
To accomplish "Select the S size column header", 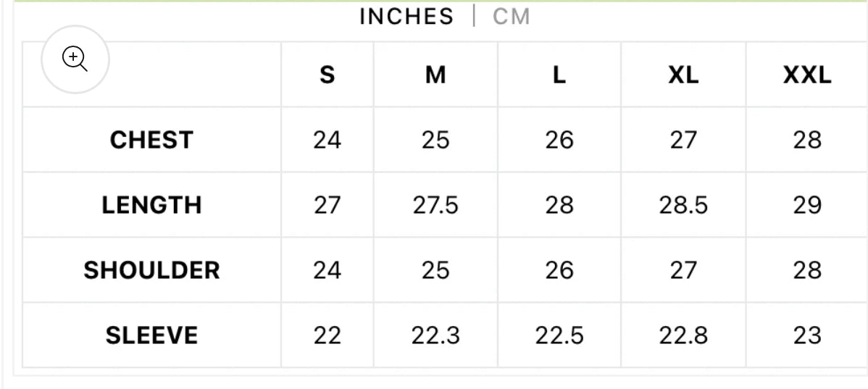I will (327, 75).
